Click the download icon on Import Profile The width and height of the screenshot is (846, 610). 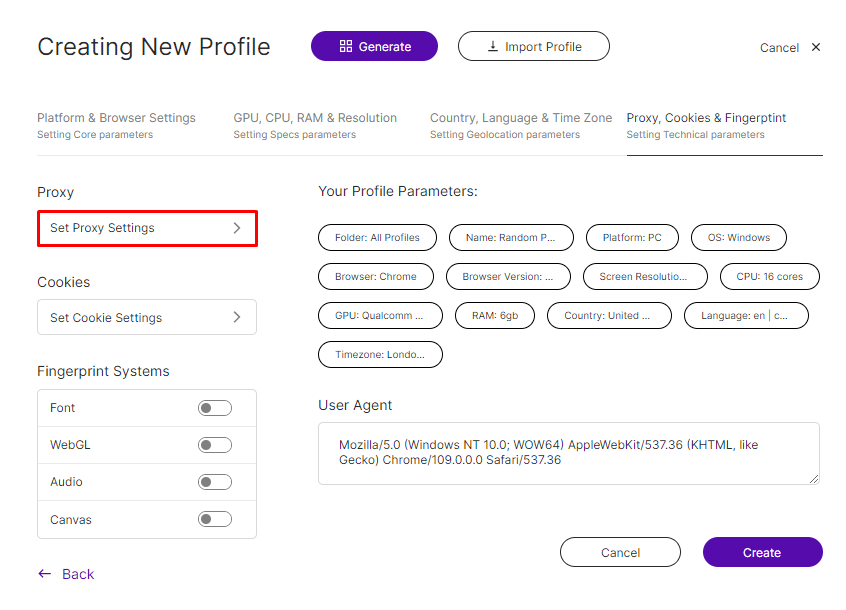tap(493, 46)
